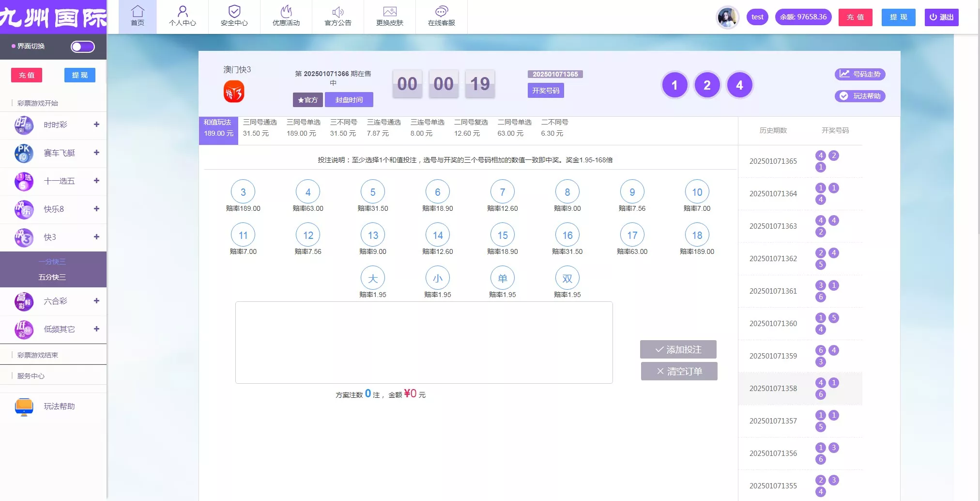980x501 pixels.
Task: Open 官方公告 speaker icon
Action: pos(338,12)
